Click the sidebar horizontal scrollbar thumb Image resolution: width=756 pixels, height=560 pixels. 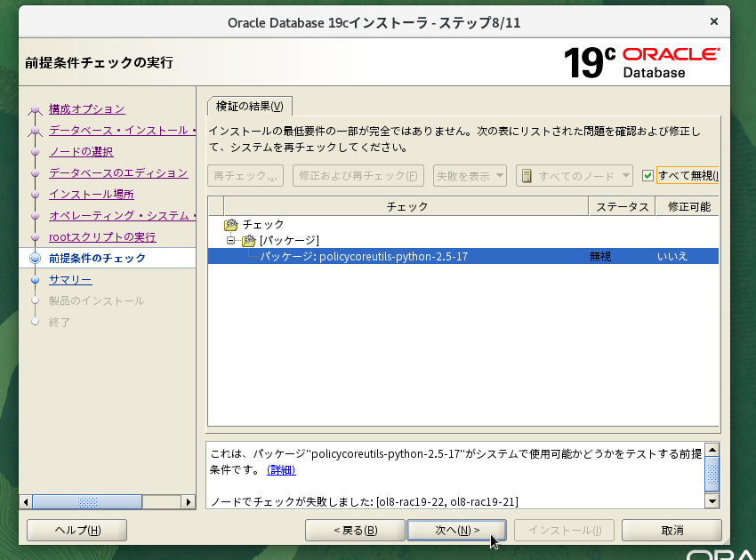click(x=87, y=502)
